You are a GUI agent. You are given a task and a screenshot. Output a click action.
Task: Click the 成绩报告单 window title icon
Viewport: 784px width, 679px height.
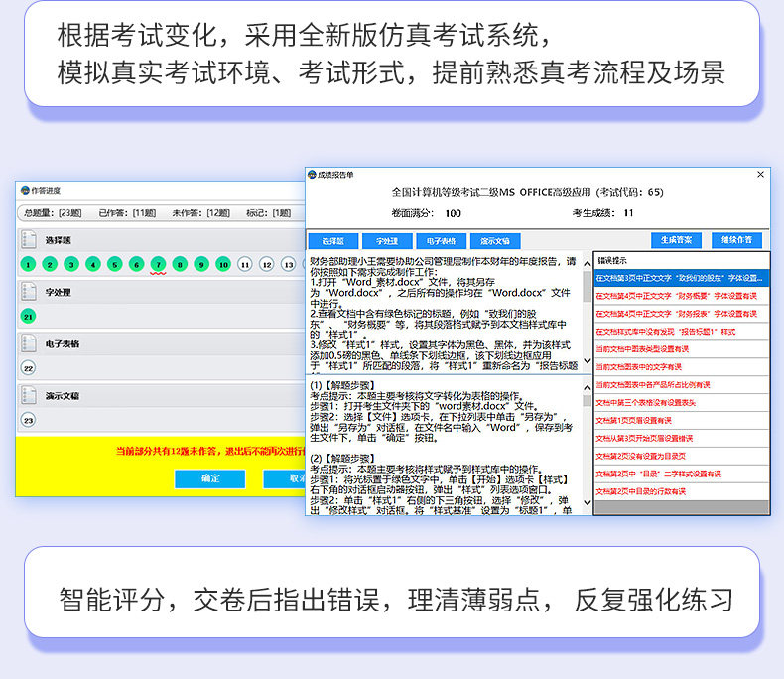pyautogui.click(x=312, y=174)
